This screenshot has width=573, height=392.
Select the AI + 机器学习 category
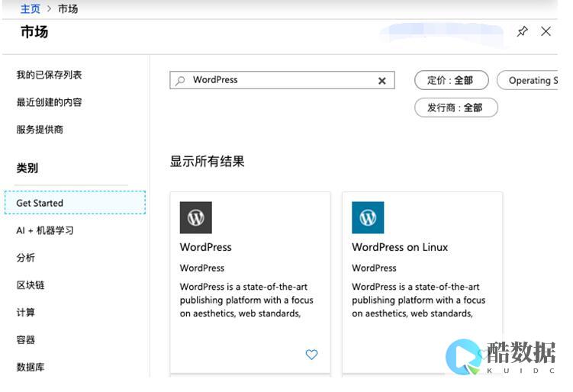[x=45, y=230]
